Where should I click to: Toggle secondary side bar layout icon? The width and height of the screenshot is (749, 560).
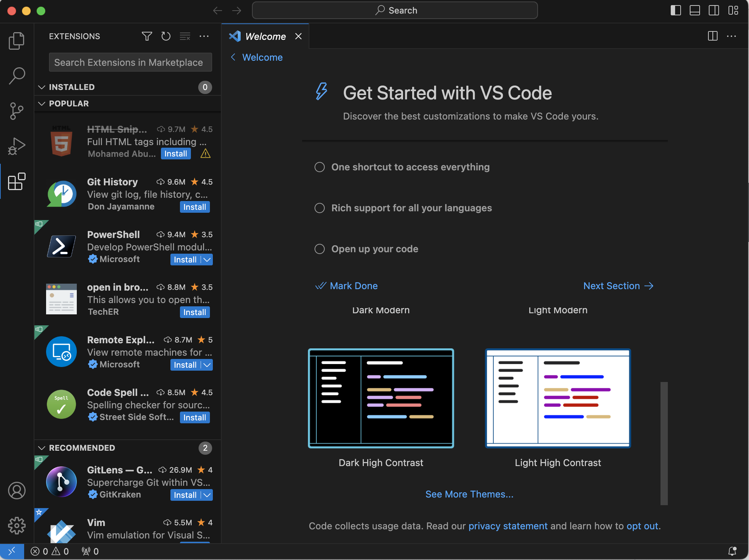pyautogui.click(x=714, y=10)
